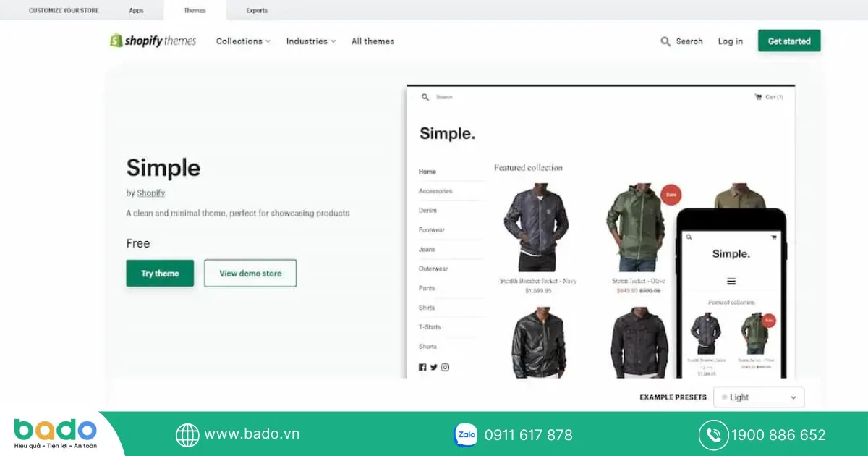The image size is (868, 456).
Task: Select Pants in preview sidebar menu
Action: pyautogui.click(x=427, y=288)
